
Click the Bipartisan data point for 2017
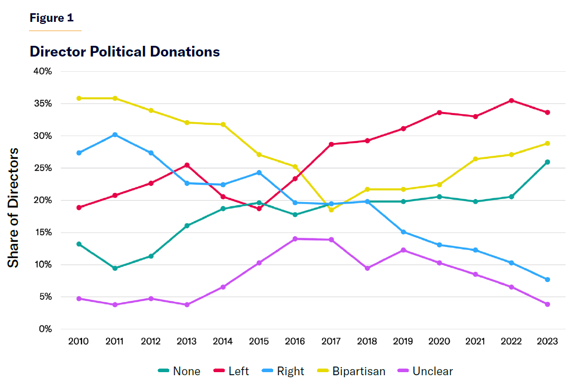[331, 210]
